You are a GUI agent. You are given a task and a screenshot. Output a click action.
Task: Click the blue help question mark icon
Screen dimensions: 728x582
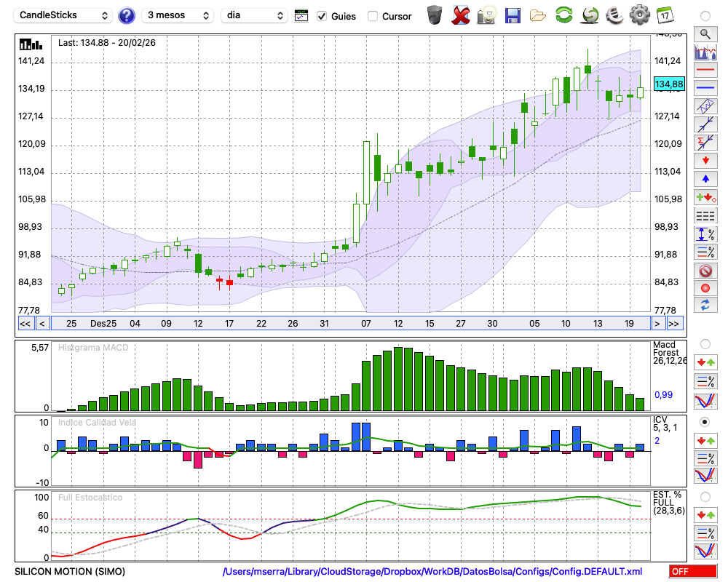coord(127,15)
